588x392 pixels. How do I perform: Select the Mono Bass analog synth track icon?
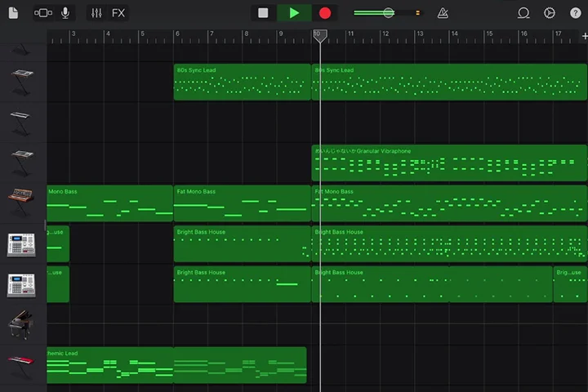point(21,203)
